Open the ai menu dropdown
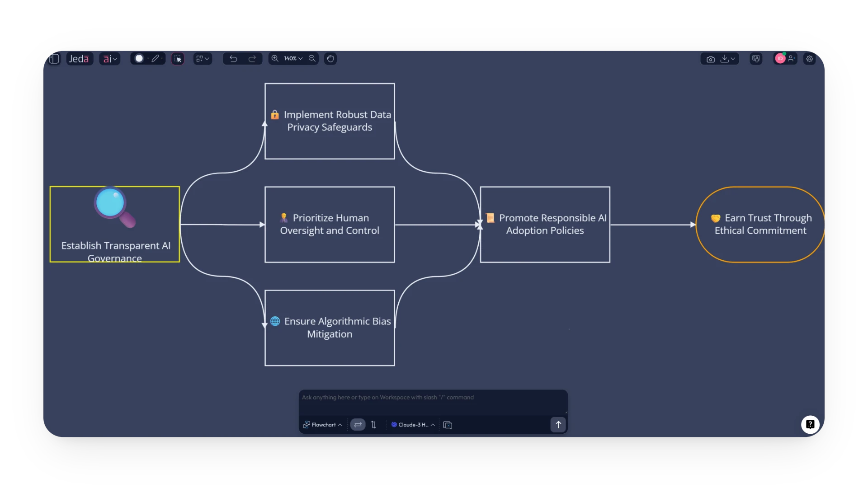 (110, 59)
